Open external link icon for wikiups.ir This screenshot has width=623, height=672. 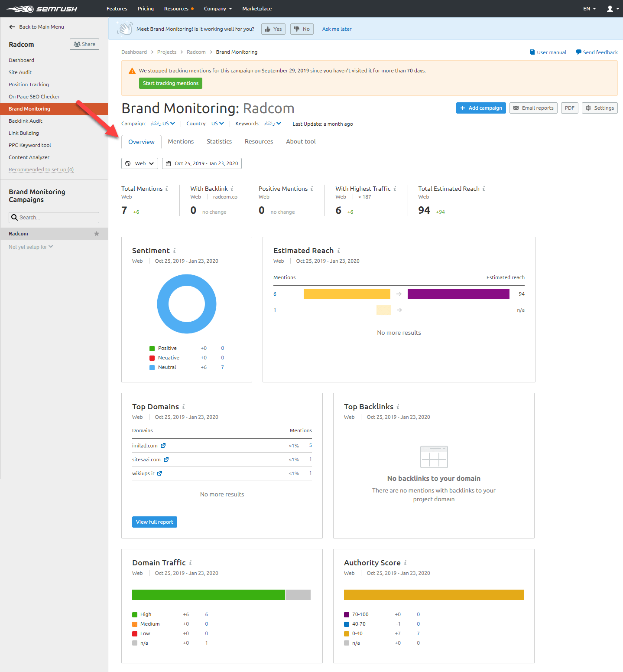tap(160, 473)
